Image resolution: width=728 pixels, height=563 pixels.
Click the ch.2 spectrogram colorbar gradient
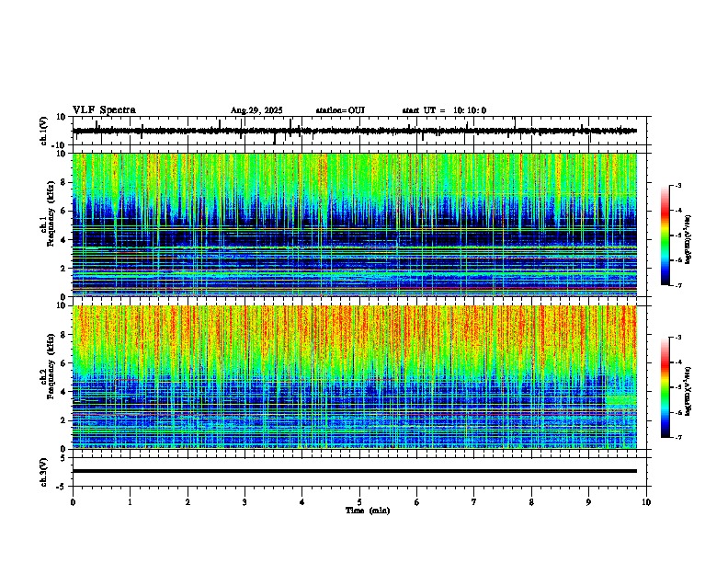665,387
